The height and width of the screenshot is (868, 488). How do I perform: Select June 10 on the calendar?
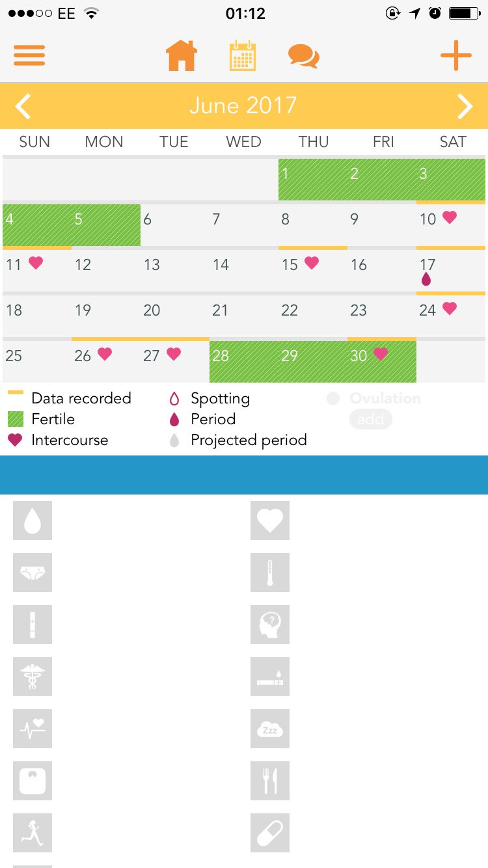(x=450, y=224)
